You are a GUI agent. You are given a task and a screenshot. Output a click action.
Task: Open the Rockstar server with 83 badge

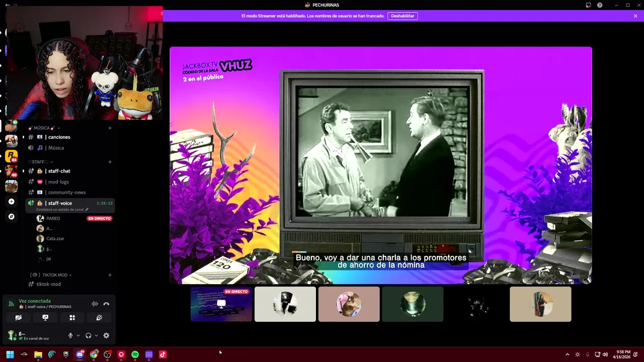(11, 156)
